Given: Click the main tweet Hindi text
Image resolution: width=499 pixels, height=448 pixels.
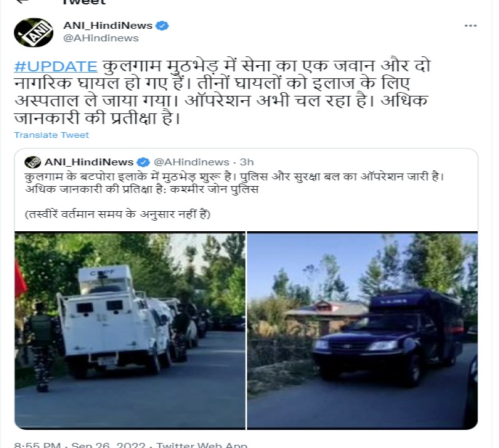Looking at the screenshot, I should (x=222, y=92).
